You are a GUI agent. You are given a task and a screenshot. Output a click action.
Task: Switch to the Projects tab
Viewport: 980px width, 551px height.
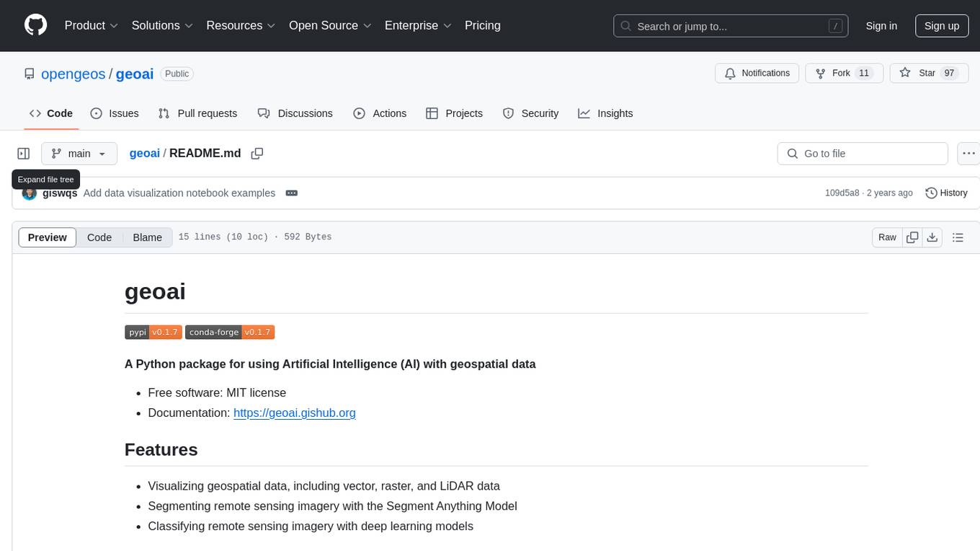454,113
